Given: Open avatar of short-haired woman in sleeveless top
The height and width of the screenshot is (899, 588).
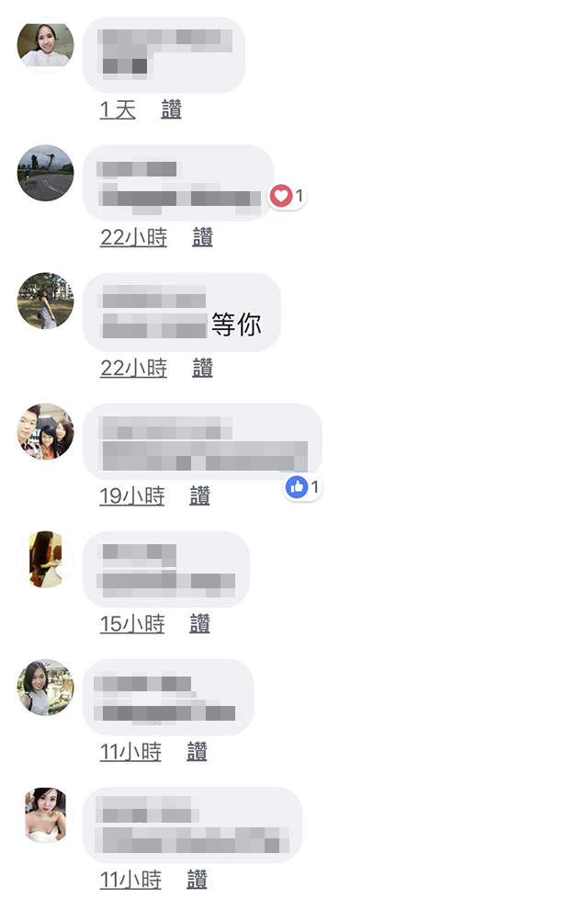Looking at the screenshot, I should pos(46,687).
